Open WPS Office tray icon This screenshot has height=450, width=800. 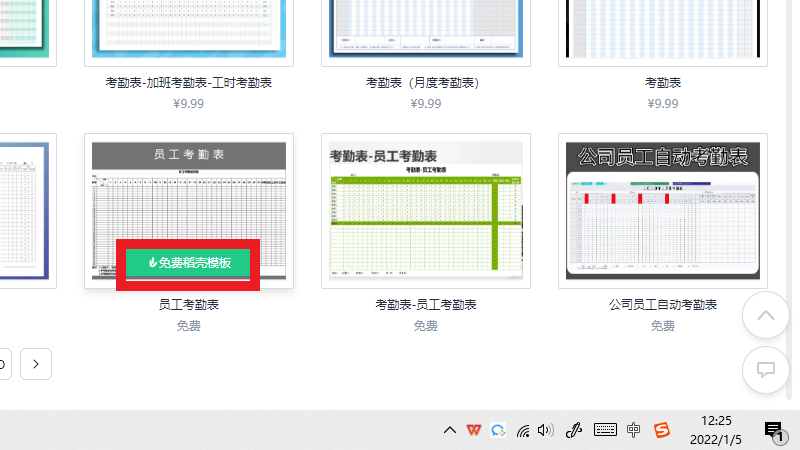(473, 430)
